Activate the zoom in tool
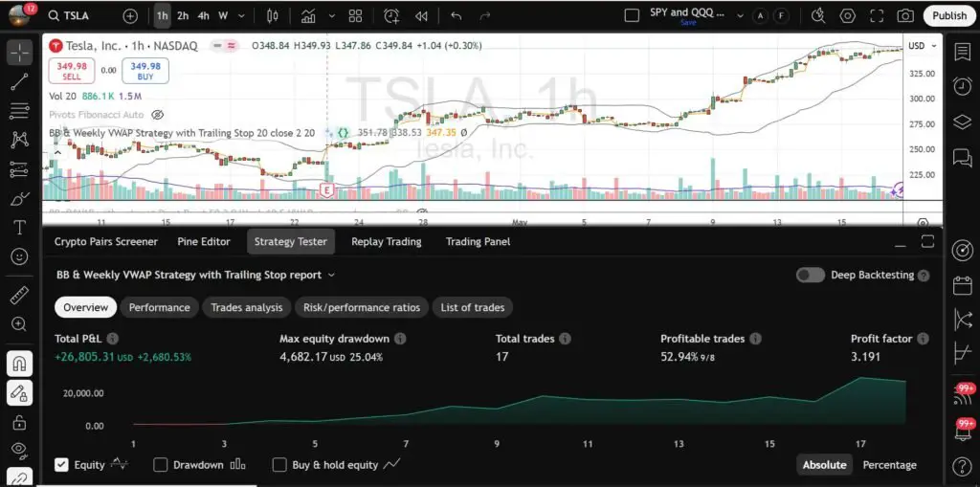This screenshot has width=980, height=487. click(x=19, y=323)
